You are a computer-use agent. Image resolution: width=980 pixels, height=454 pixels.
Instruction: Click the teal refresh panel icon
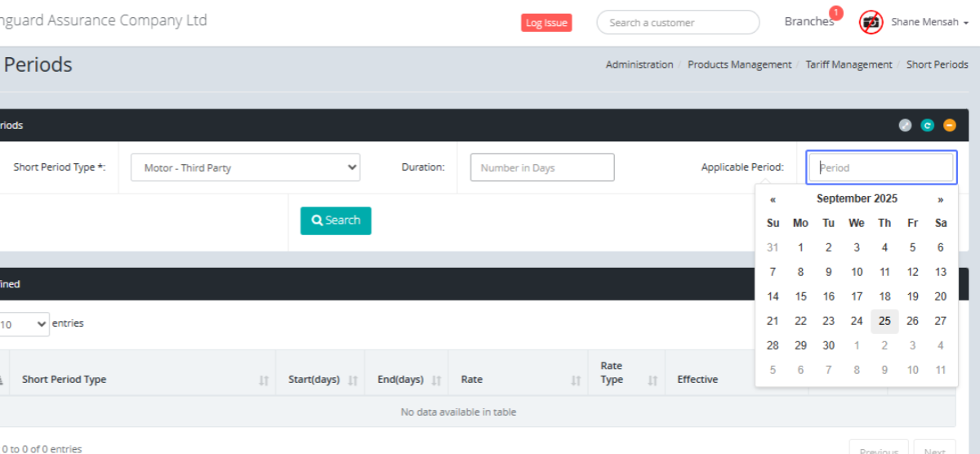[x=927, y=125]
